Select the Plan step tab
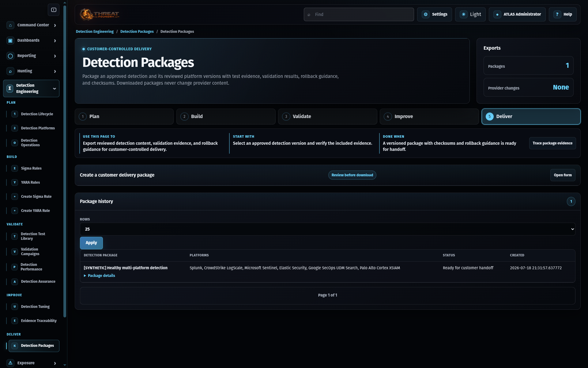588x368 pixels. pyautogui.click(x=124, y=117)
